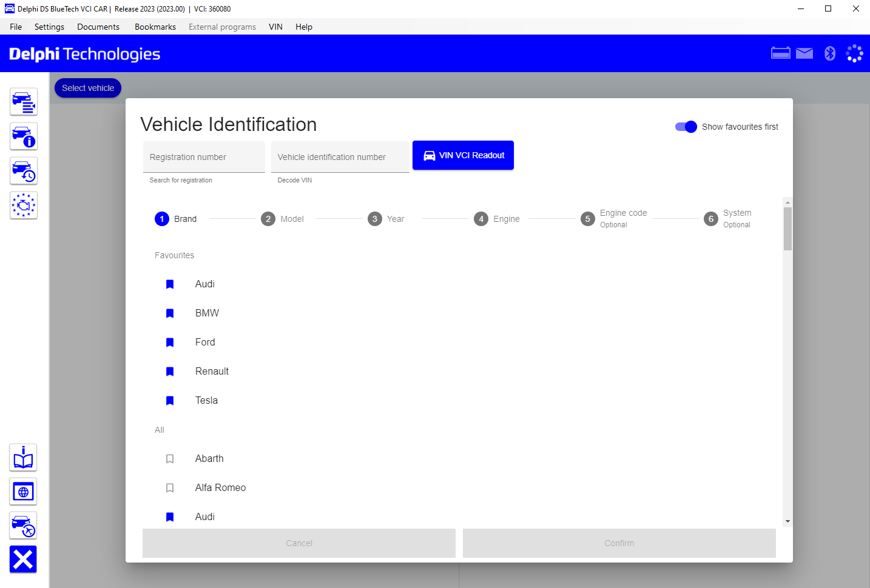Image resolution: width=870 pixels, height=588 pixels.
Task: Click the EOBD engine sidebar icon
Action: [24, 205]
